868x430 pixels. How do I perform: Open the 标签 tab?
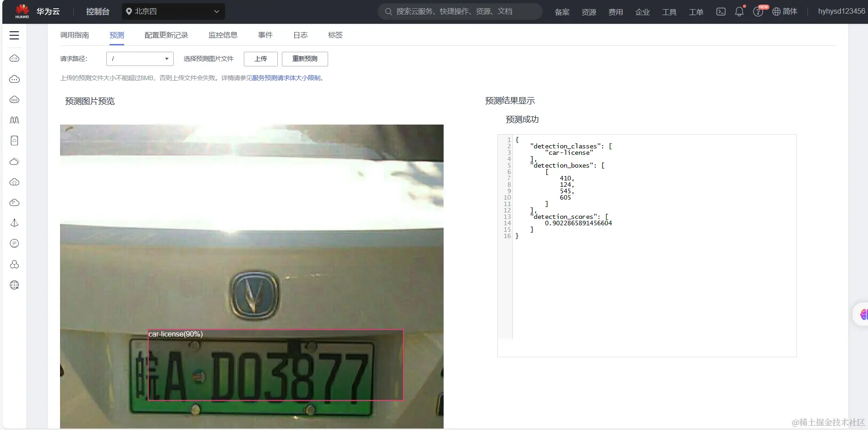pyautogui.click(x=335, y=35)
